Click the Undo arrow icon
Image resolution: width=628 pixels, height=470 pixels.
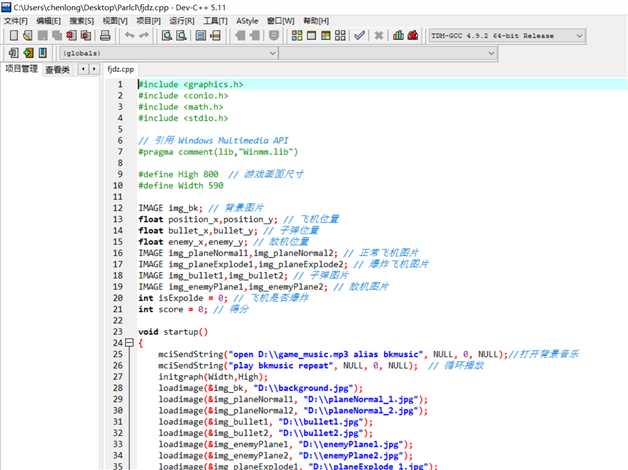coord(129,36)
